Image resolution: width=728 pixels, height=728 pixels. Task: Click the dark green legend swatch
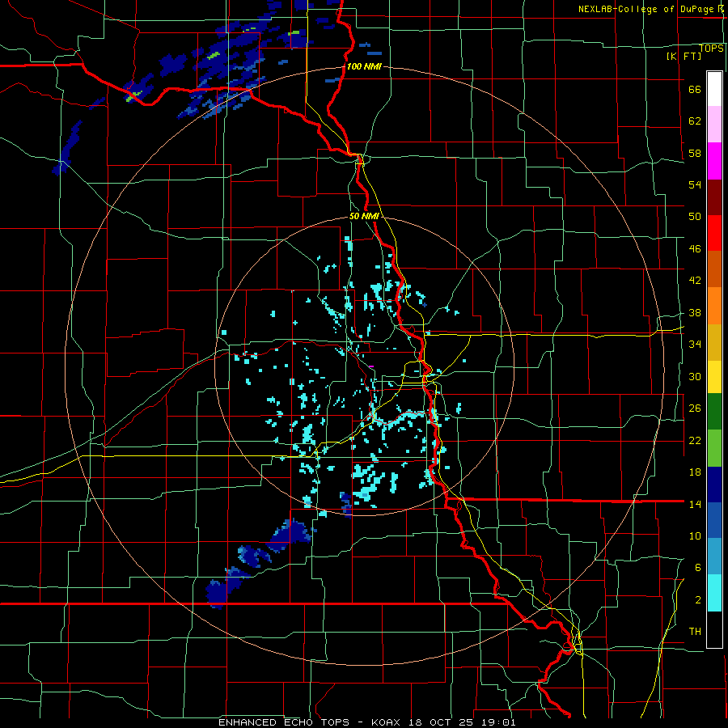[714, 412]
